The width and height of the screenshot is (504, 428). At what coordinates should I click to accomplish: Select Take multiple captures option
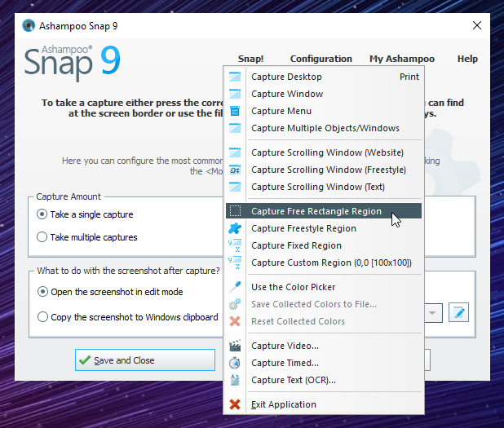coord(87,237)
